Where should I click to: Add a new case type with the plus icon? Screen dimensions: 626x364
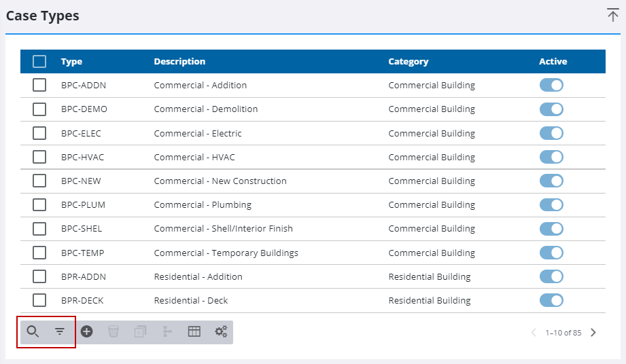(86, 331)
